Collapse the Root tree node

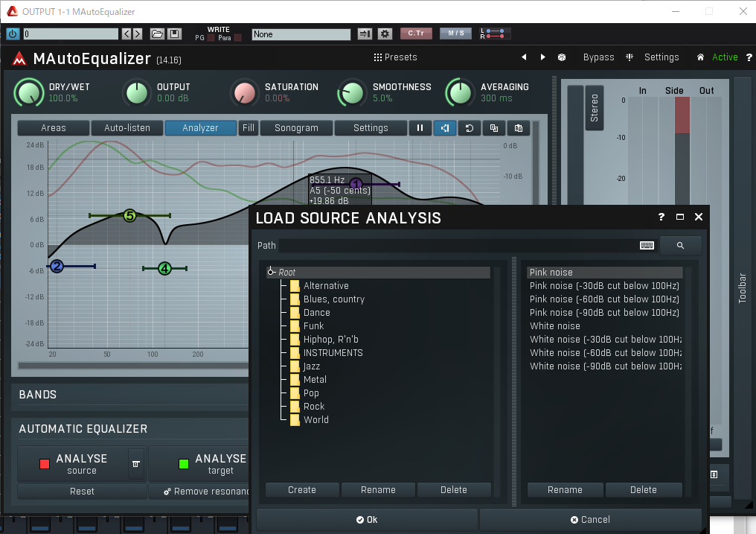(272, 272)
